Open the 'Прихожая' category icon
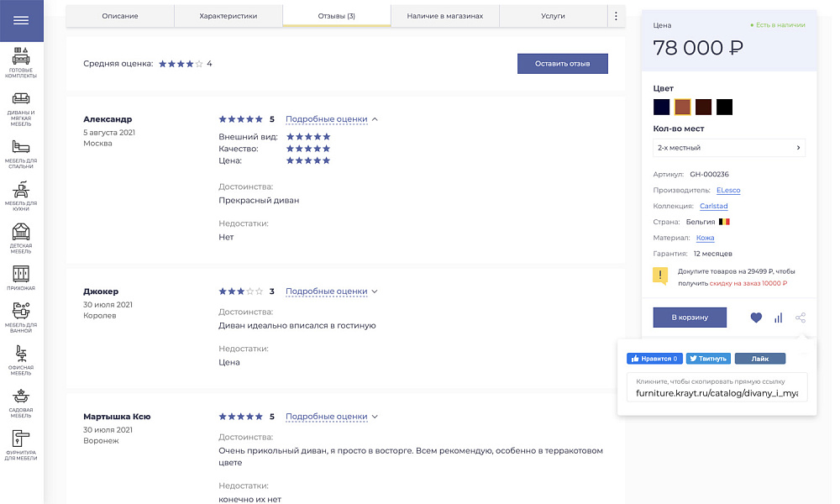 click(x=21, y=273)
